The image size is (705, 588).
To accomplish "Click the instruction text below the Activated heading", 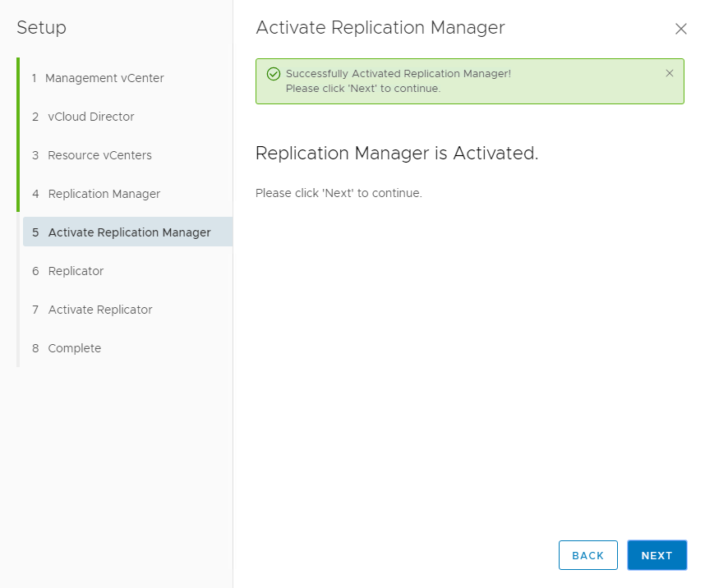I will pyautogui.click(x=339, y=193).
